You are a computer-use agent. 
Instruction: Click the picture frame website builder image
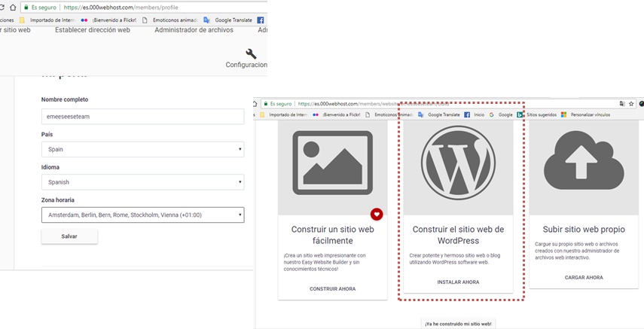point(333,163)
